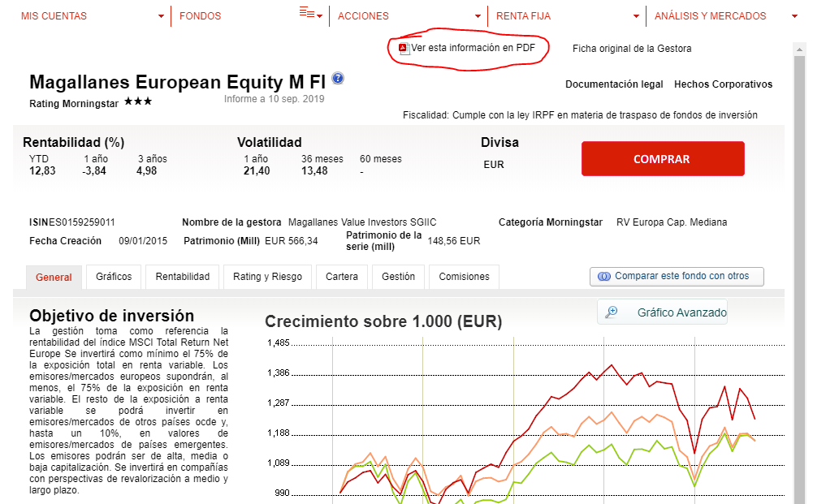
Task: Click the magnifier icon in Gráfico Avanzado
Action: pos(612,312)
